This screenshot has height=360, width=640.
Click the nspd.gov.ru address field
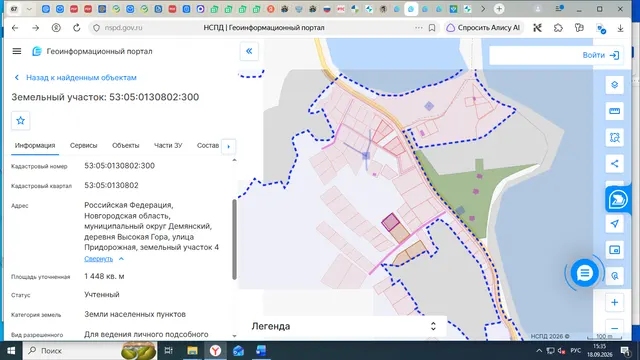[123, 28]
